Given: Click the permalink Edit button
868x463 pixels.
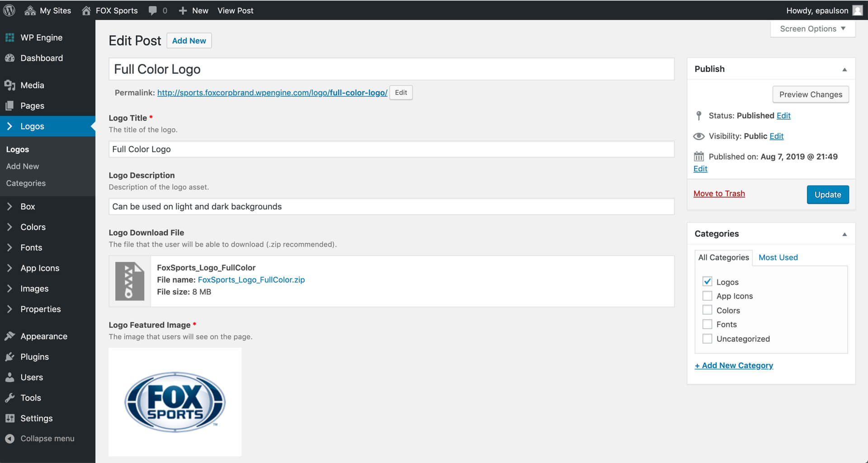Looking at the screenshot, I should (401, 93).
